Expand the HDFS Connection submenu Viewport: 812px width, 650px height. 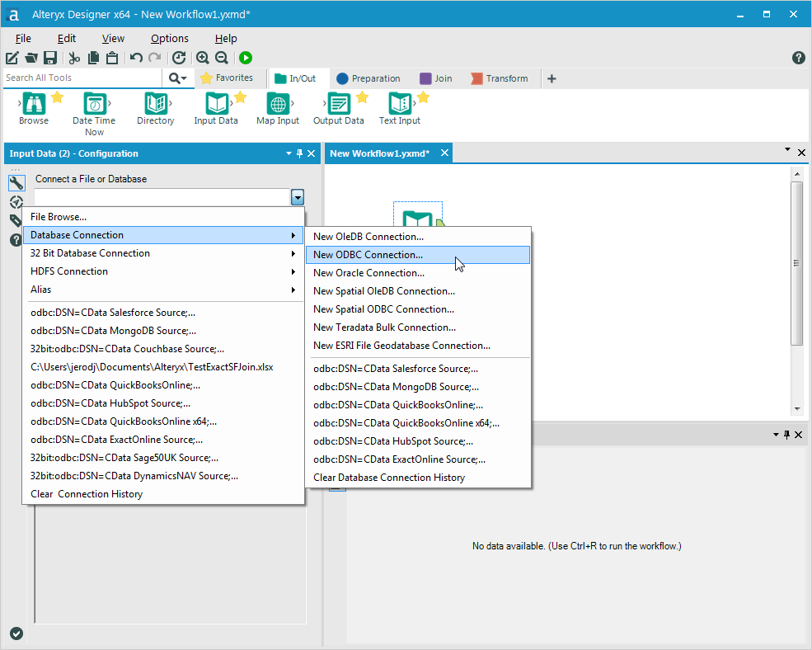[x=163, y=271]
